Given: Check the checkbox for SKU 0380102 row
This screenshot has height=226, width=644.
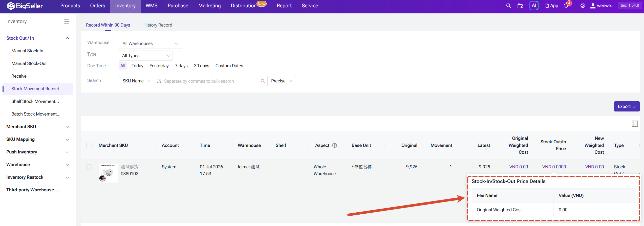Looking at the screenshot, I should click(89, 167).
